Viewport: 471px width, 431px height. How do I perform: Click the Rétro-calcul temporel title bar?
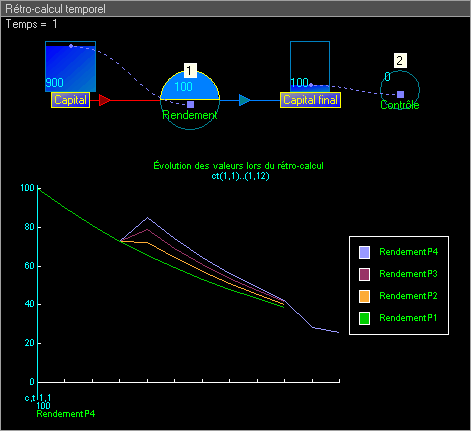tap(235, 9)
